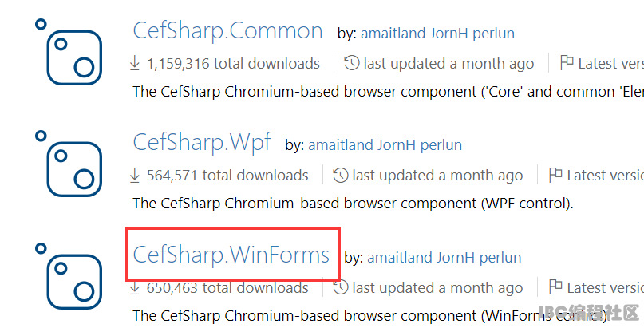Open amaitland author link beside CefSharp.Common
644x332 pixels.
(x=393, y=34)
